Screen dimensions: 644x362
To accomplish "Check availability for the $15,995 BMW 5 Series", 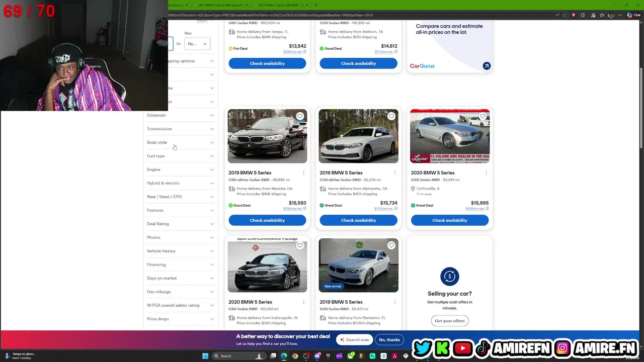I will pos(450,220).
